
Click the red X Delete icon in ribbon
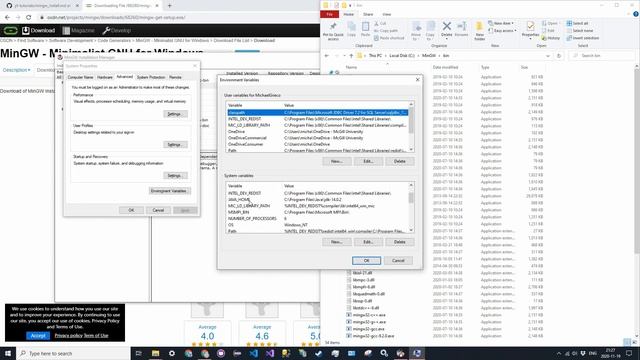tap(447, 29)
